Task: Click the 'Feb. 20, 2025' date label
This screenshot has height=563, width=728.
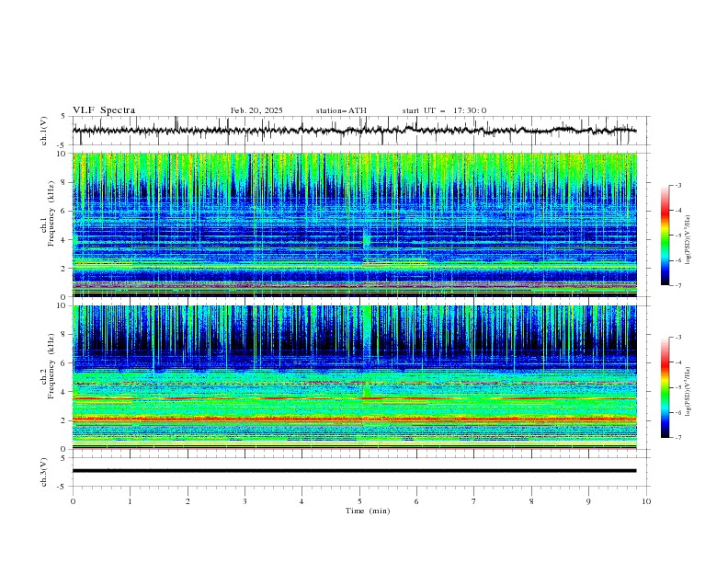Action: (256, 110)
